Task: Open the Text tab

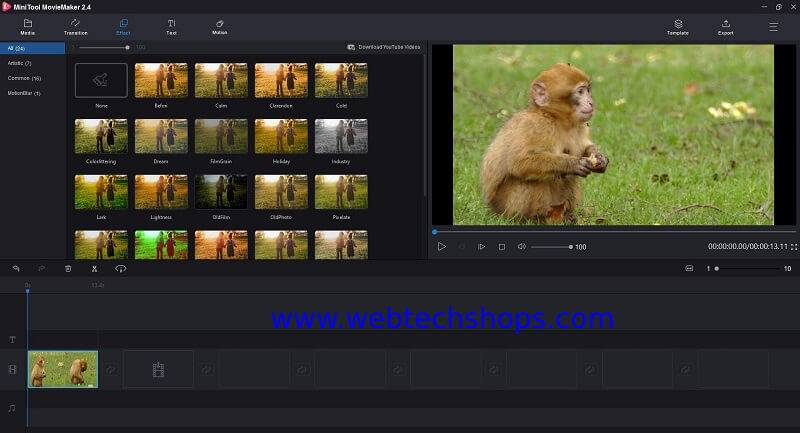Action: coord(171,27)
